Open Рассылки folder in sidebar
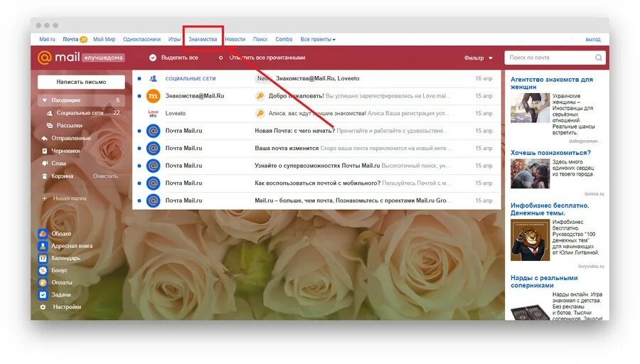The width and height of the screenshot is (640, 364). pos(70,125)
